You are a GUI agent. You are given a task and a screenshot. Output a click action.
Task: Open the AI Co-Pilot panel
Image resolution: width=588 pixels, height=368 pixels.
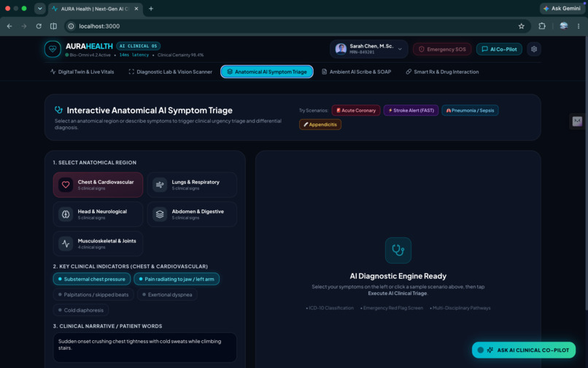[x=499, y=49]
